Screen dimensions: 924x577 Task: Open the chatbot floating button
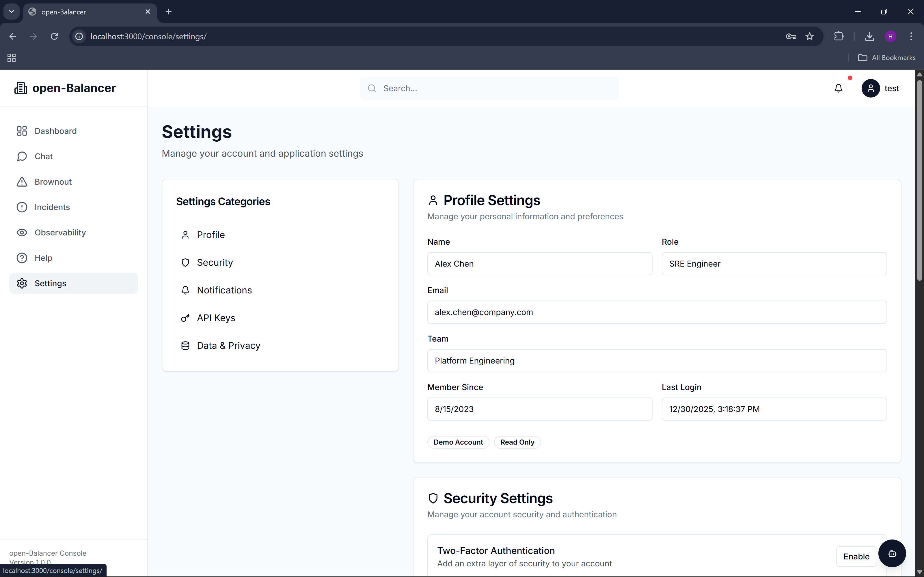[892, 553]
